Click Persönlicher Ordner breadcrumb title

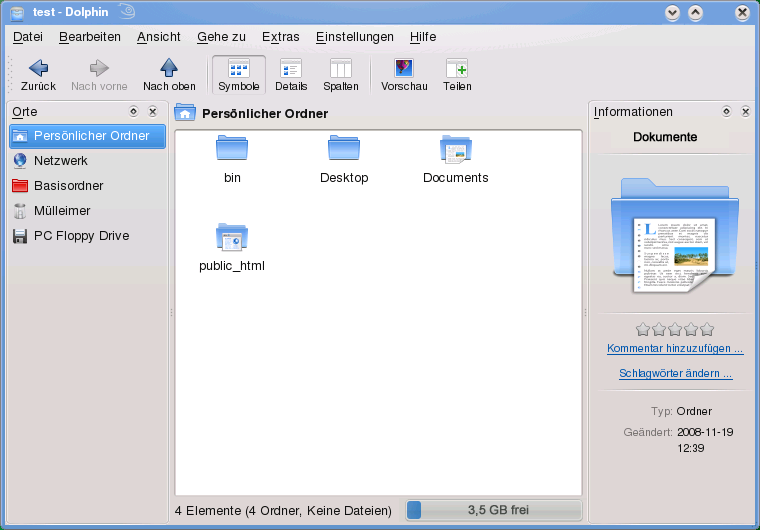(x=265, y=113)
